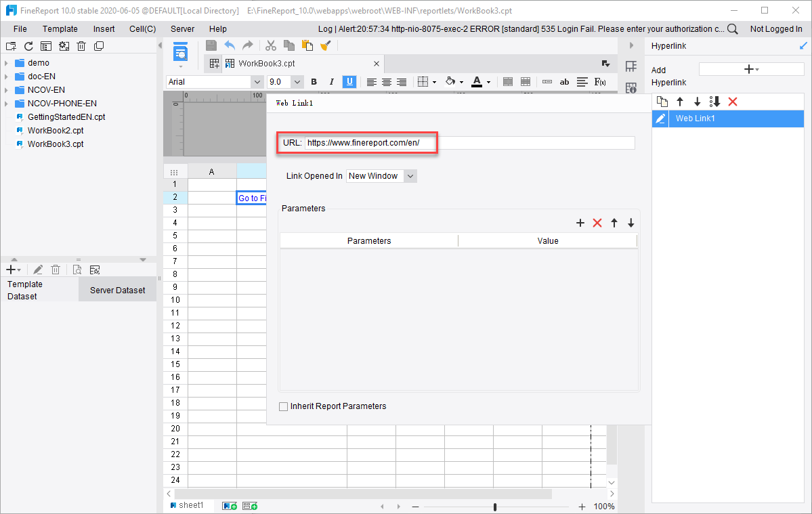Screen dimensions: 812x514
Task: Click inside the URL input field
Action: pyautogui.click(x=467, y=143)
